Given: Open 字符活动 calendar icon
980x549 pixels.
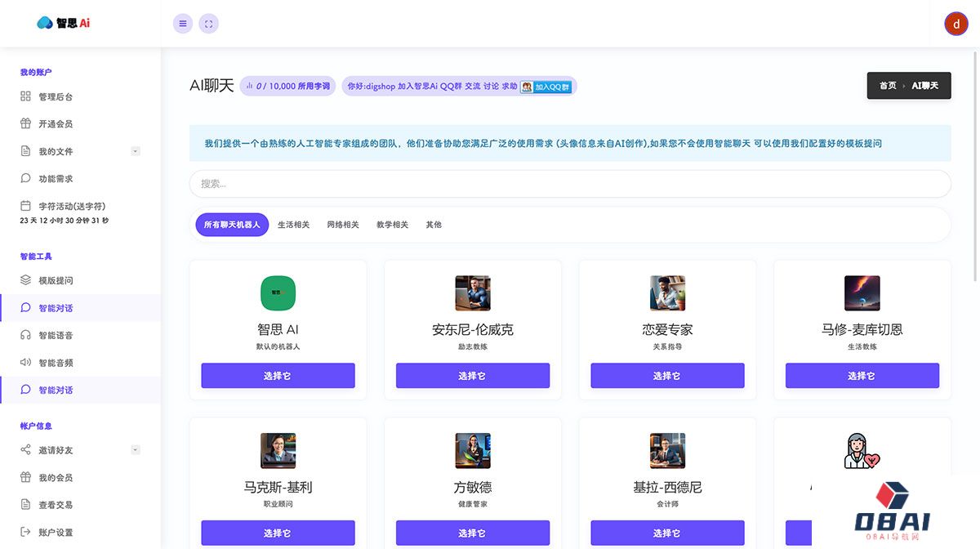Looking at the screenshot, I should pos(25,206).
